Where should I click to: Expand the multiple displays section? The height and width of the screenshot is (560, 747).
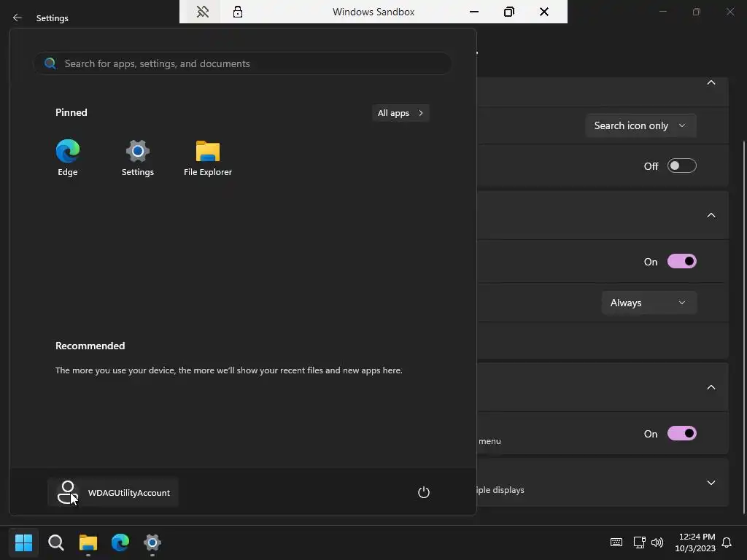[x=711, y=483]
